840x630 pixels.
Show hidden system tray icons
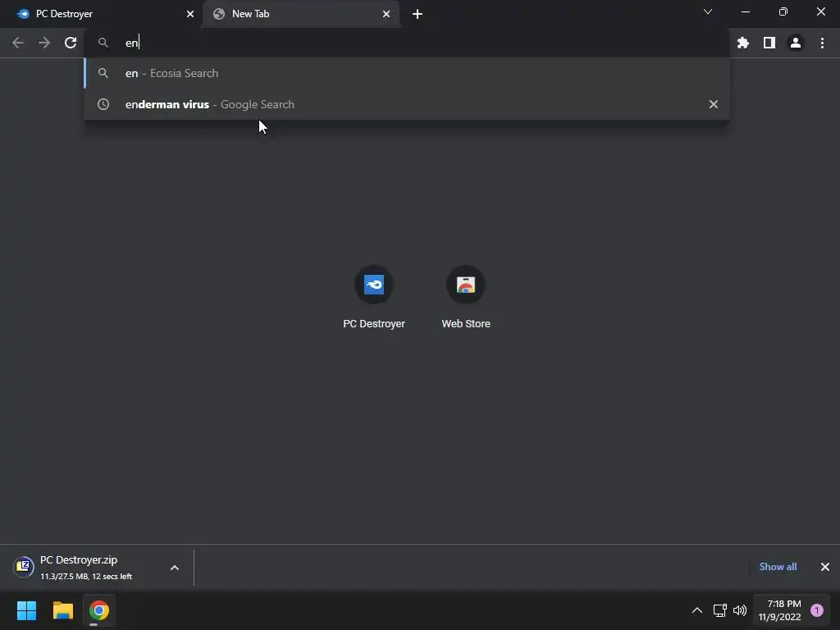tap(697, 610)
